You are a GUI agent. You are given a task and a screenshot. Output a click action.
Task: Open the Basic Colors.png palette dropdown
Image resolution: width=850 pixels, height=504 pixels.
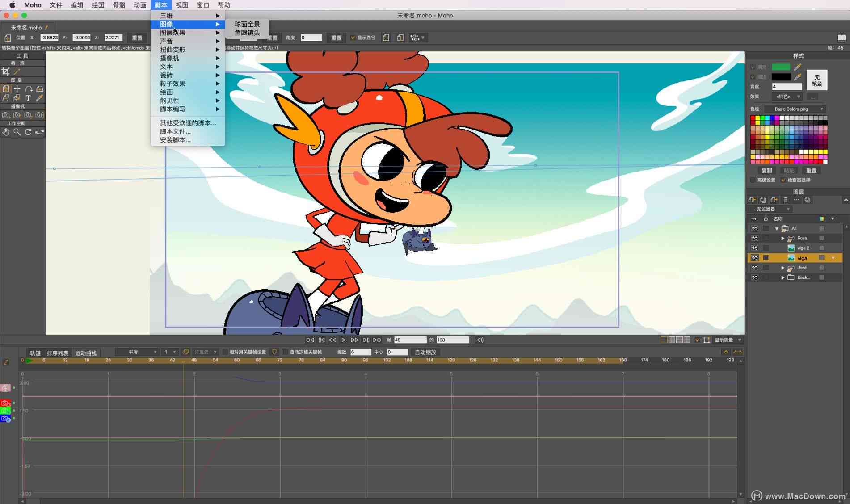point(795,109)
